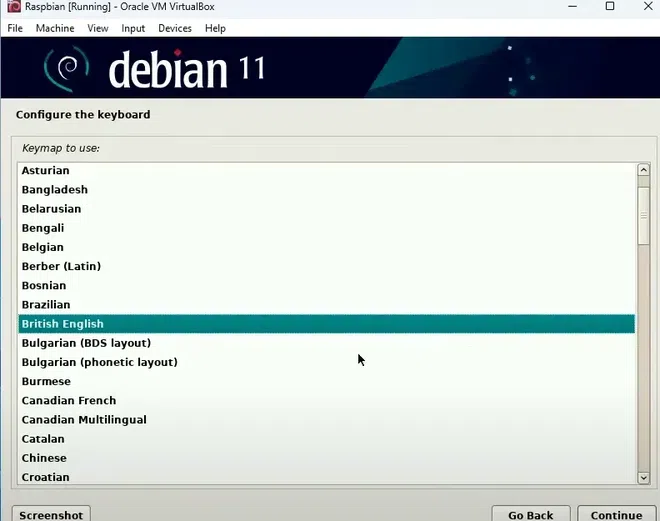Select Asturian keymap
Image resolution: width=660 pixels, height=521 pixels.
(327, 170)
